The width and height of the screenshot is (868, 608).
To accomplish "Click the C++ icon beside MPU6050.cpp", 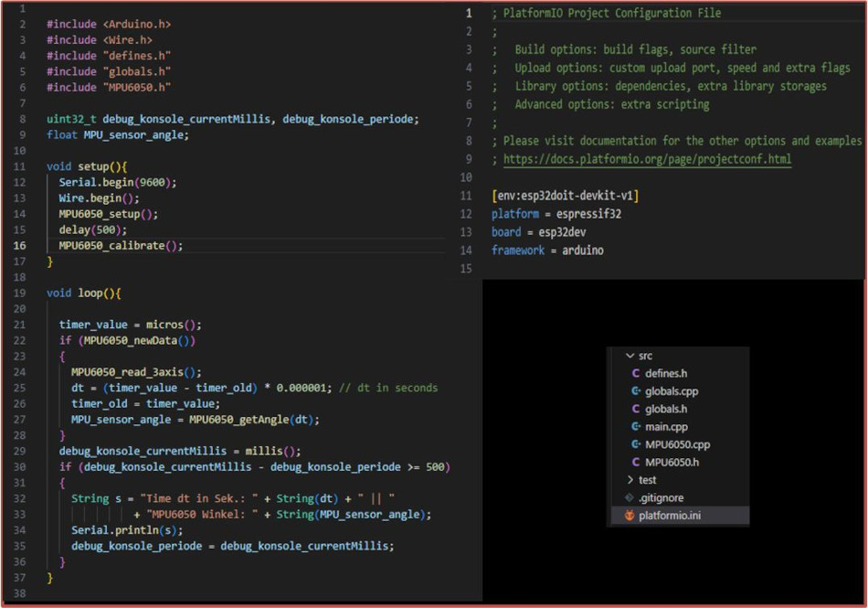I will click(x=636, y=444).
